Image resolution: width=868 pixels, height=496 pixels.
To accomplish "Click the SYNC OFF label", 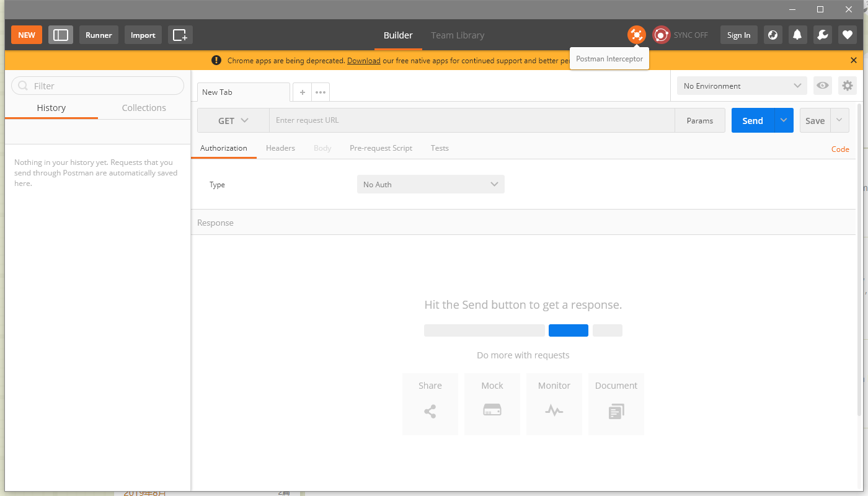I will coord(691,35).
